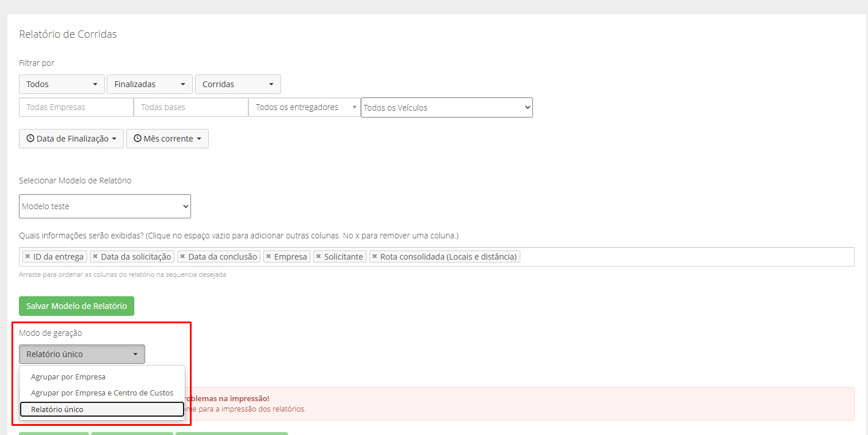The height and width of the screenshot is (435, 868).
Task: Open the 'Todos' filter dropdown
Action: pyautogui.click(x=62, y=84)
